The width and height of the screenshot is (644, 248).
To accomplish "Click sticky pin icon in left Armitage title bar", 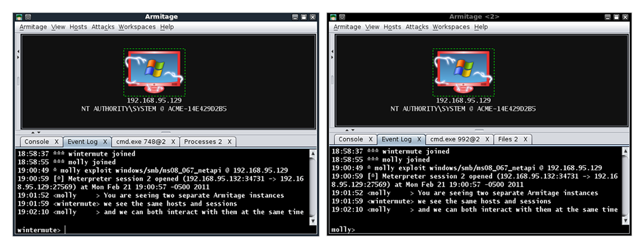I will pos(28,17).
